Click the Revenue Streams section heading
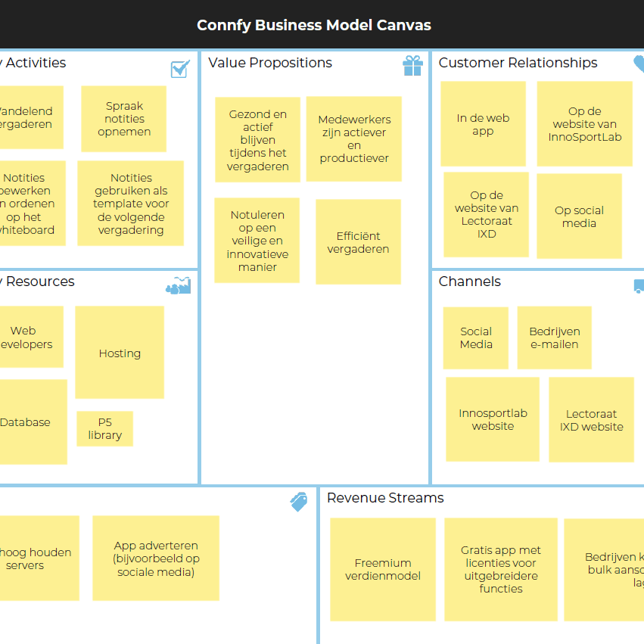644x644 pixels. pyautogui.click(x=385, y=498)
